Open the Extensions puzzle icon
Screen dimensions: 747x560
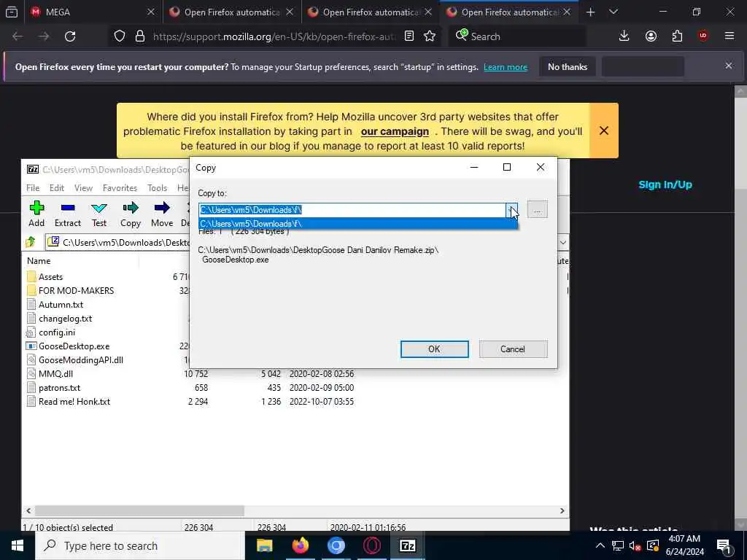[677, 36]
